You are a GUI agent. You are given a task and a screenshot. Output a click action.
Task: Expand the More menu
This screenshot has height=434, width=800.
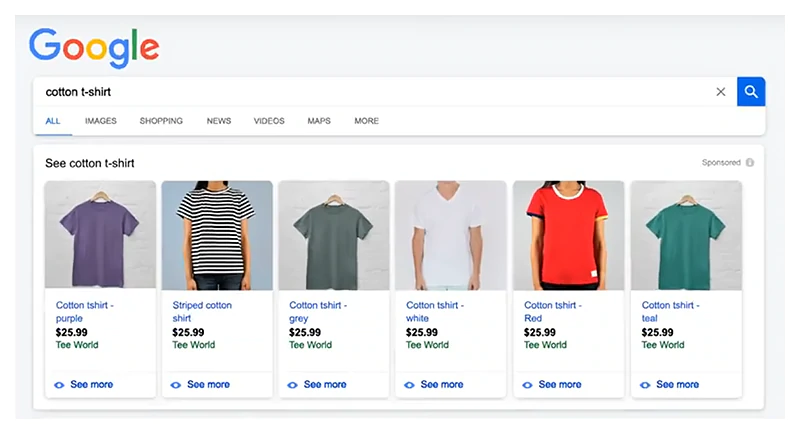(x=366, y=121)
